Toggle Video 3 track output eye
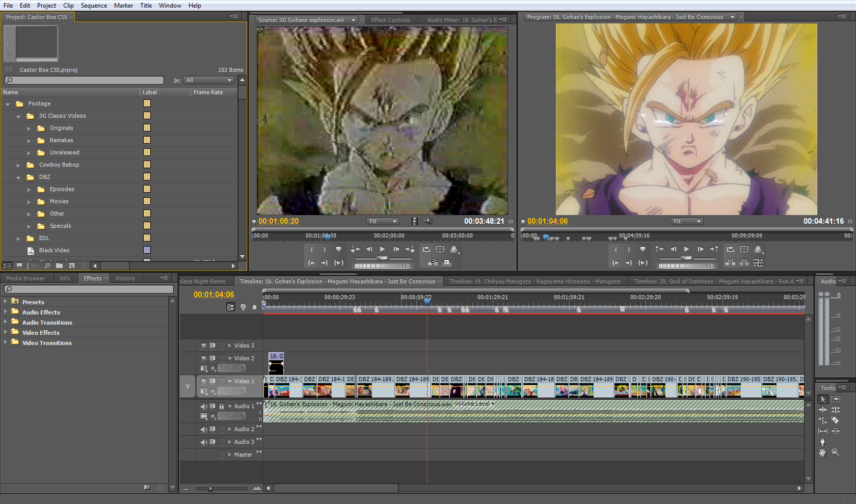856x504 pixels. coord(204,346)
